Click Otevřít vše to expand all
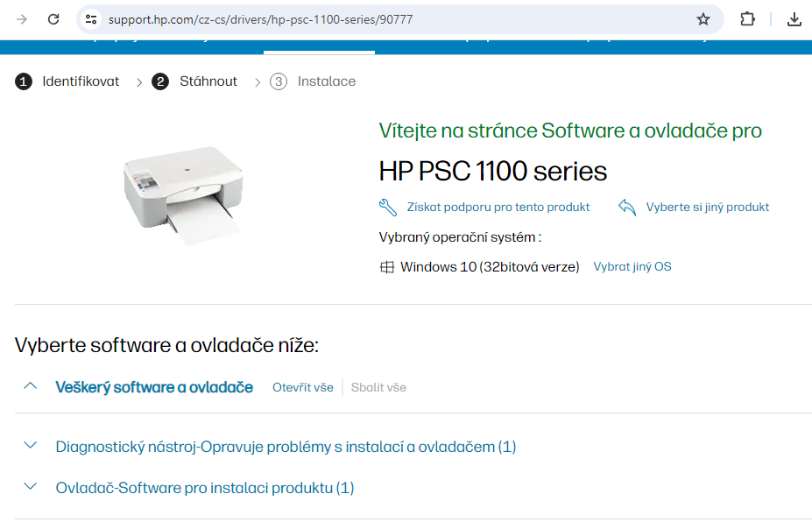 click(303, 387)
